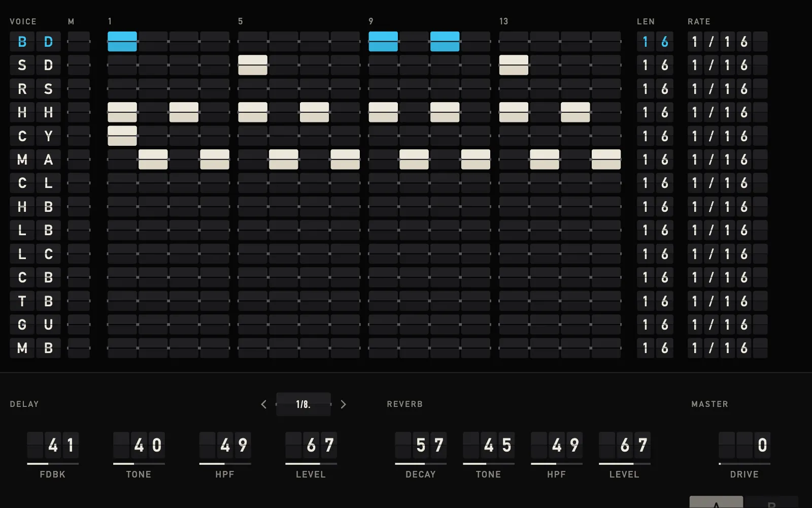
Task: Adjust delay LEVEL value 67
Action: (x=311, y=446)
